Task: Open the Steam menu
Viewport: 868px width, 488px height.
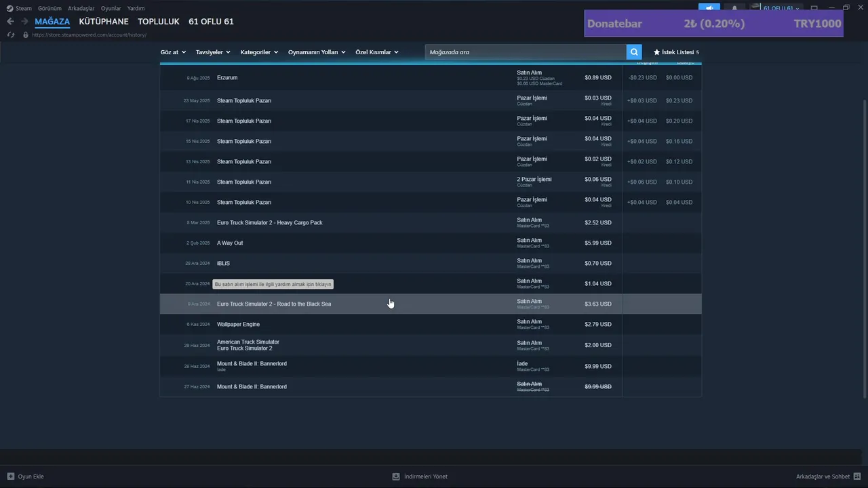Action: point(24,8)
